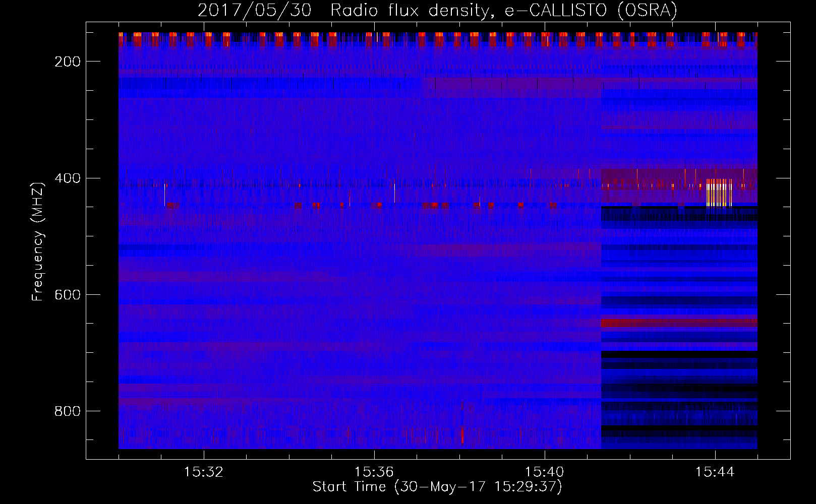Click the plot title 'Radio flux density, e-CALLISTO (OSRA)'
The image size is (816, 504).
click(x=504, y=10)
